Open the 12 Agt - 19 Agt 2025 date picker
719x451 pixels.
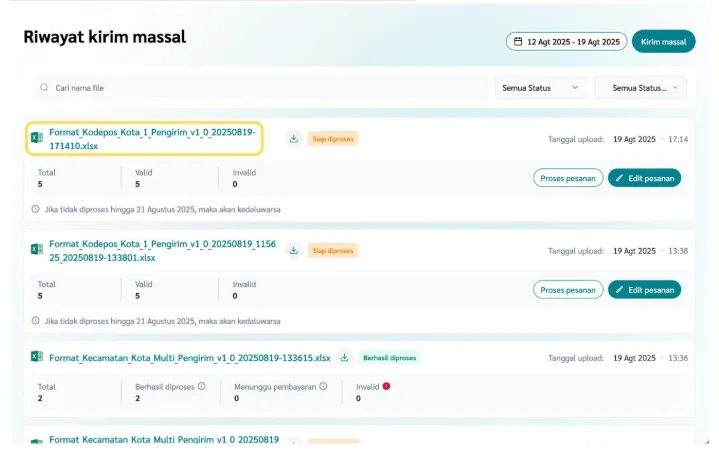567,41
